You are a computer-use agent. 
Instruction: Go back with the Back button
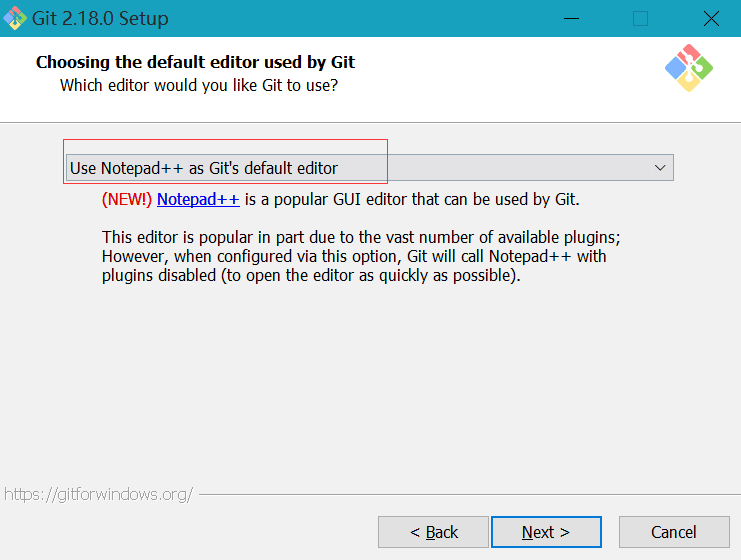(433, 532)
